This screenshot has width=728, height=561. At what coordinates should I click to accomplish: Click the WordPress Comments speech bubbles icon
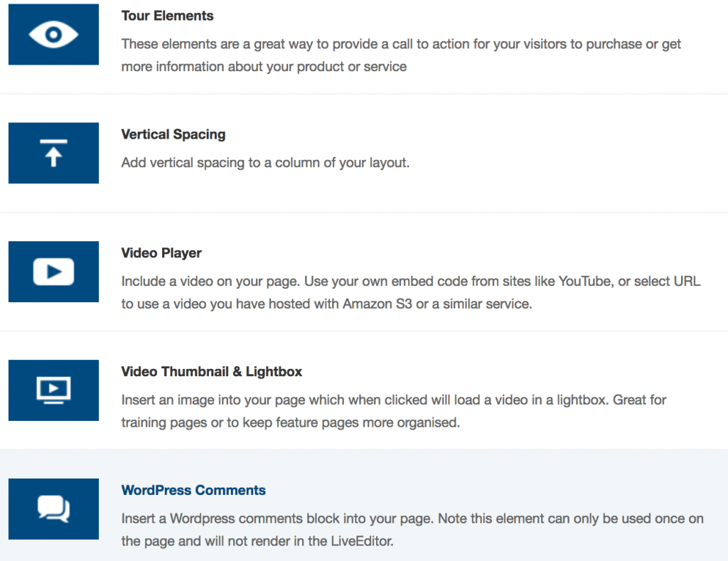(x=53, y=508)
